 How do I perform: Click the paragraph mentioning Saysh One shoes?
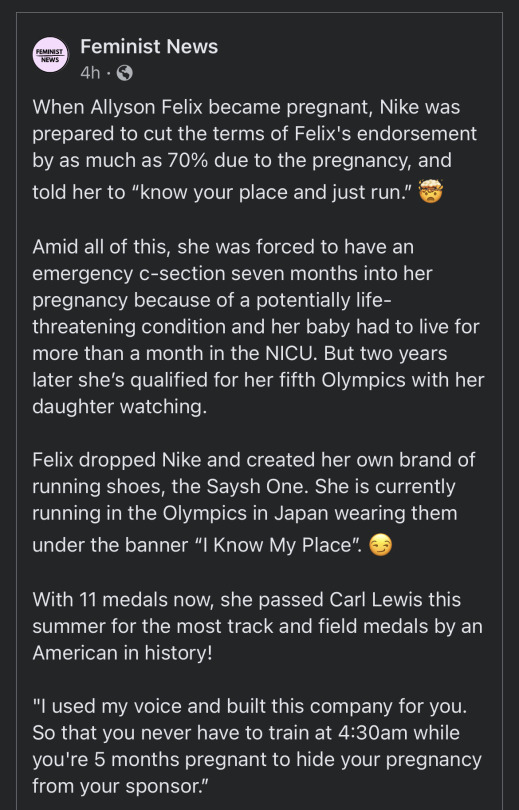(x=254, y=503)
